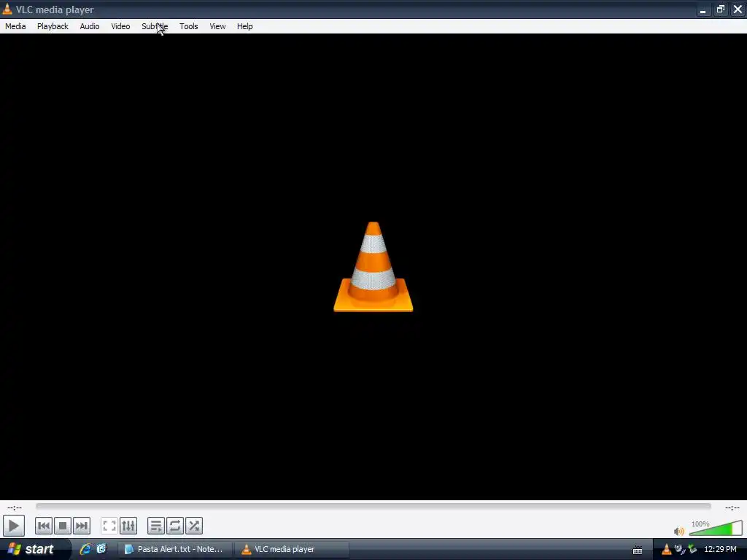Open the View menu
747x560 pixels.
point(217,26)
